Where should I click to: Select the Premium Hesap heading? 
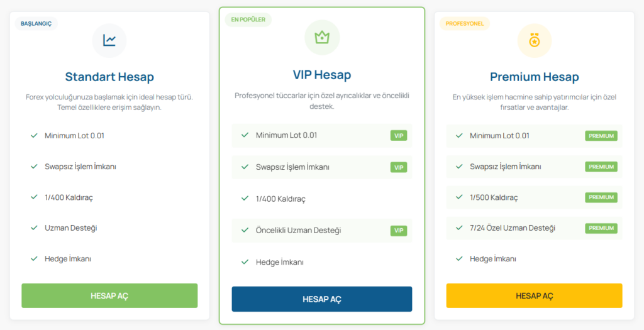click(x=535, y=77)
